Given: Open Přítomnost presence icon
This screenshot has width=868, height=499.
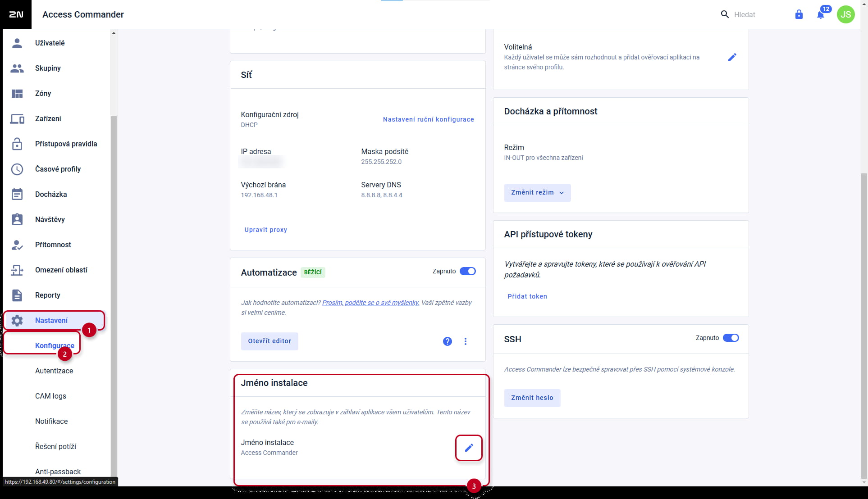Looking at the screenshot, I should click(17, 245).
